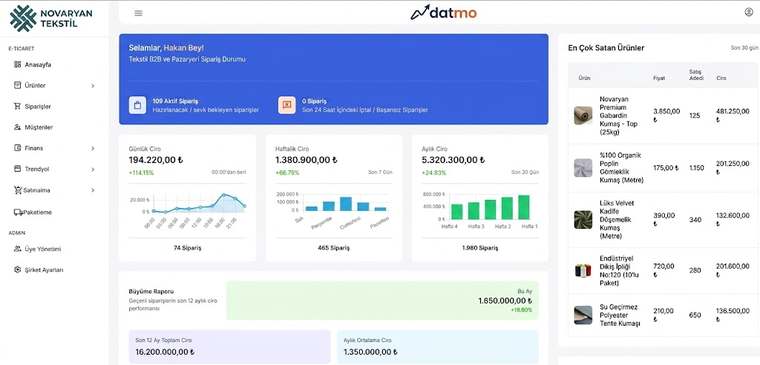
Task: Click 'Novaryan Premium Gabardin Kumaş' product name
Action: pos(619,115)
